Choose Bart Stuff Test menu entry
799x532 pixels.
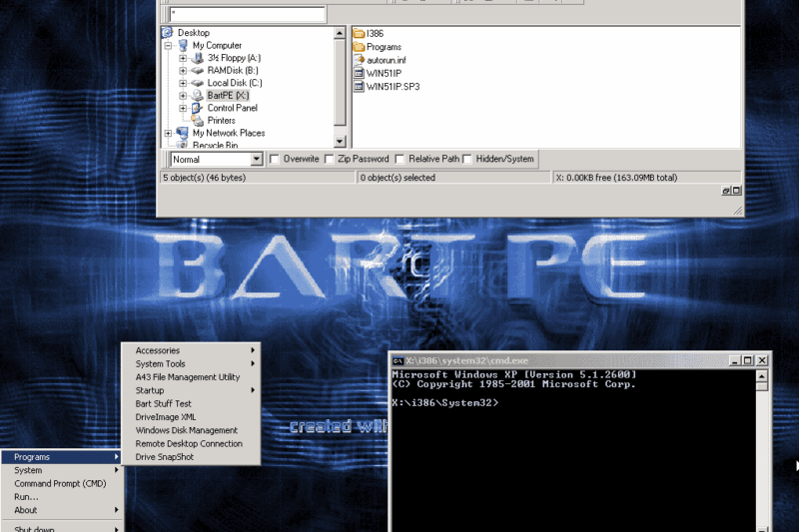[x=191, y=403]
